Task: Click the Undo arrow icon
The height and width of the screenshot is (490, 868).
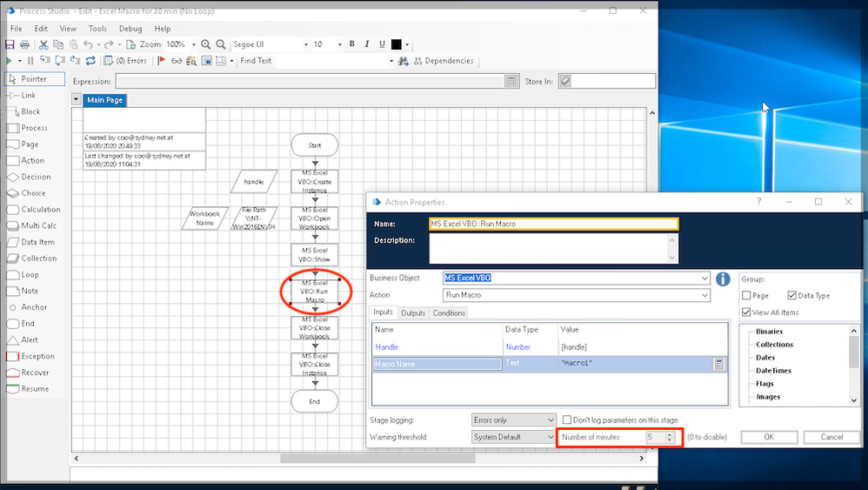Action: [x=88, y=44]
